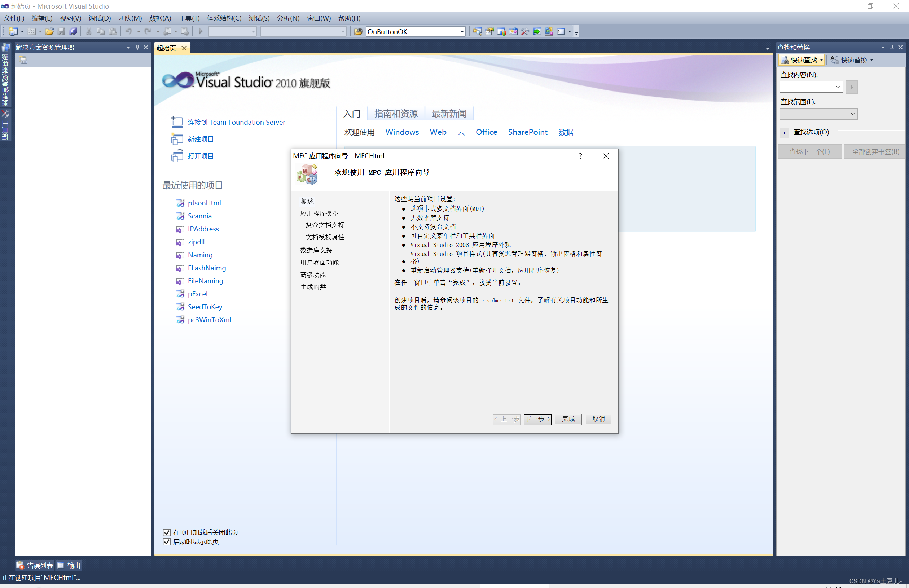
Task: Click the Find what input field
Action: [x=807, y=87]
